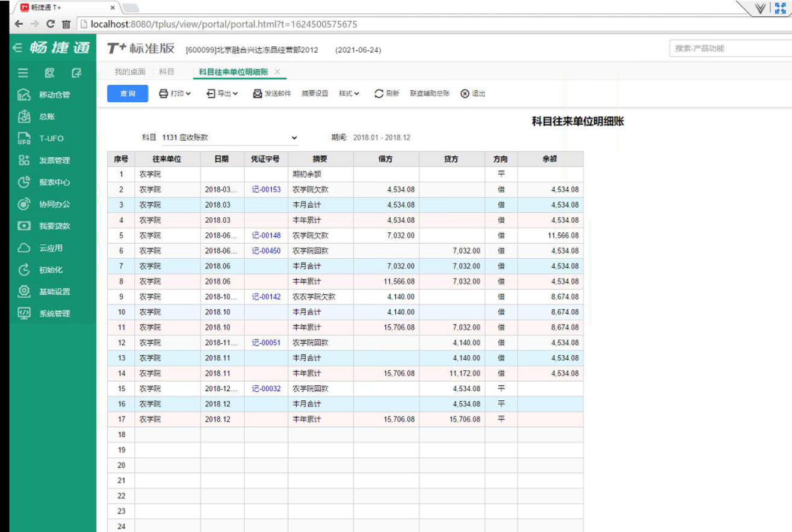Close the 畅捷通 T+ browser tab
Screen dimensions: 792x532
click(113, 8)
